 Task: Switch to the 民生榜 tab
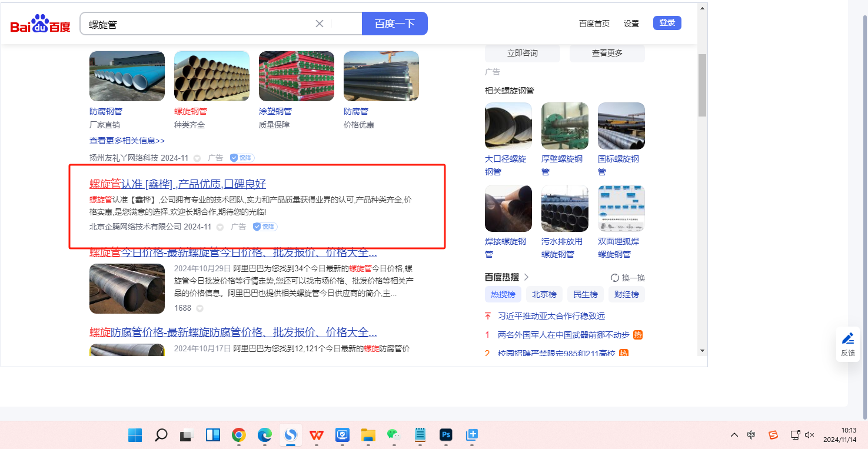pos(586,294)
